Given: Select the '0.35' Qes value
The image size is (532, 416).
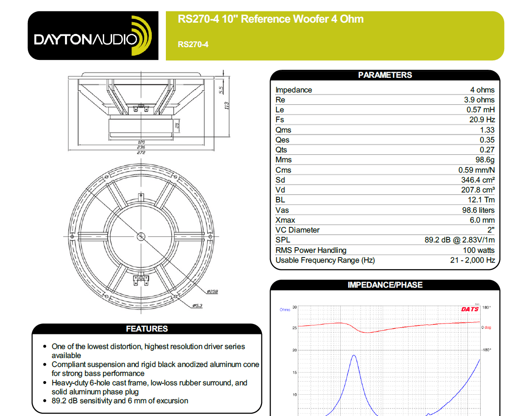Looking at the screenshot, I should point(487,140).
